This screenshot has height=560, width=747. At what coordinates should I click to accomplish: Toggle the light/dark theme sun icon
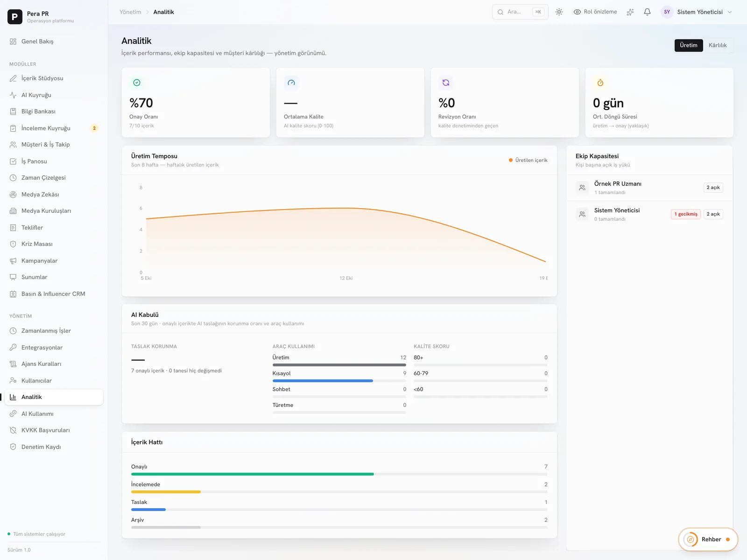tap(559, 12)
